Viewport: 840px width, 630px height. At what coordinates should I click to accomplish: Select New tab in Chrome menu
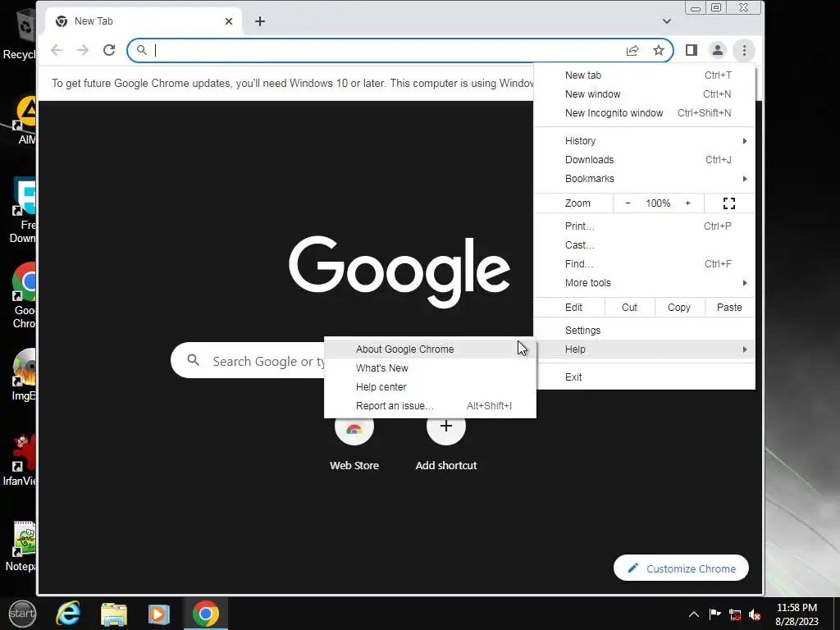(645, 75)
